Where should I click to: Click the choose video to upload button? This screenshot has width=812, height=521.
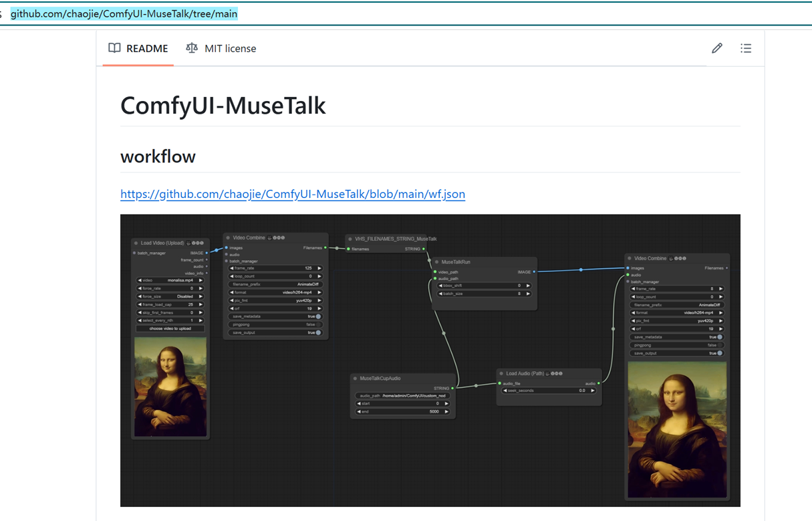[170, 328]
